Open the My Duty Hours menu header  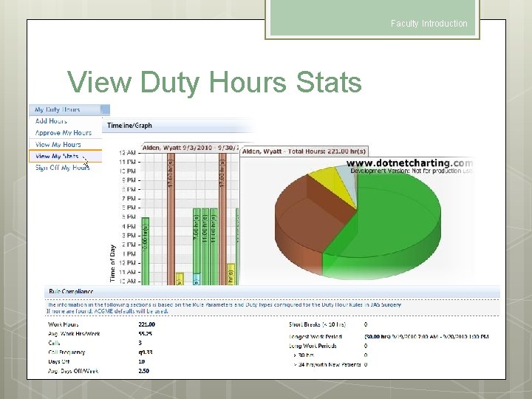(x=57, y=109)
